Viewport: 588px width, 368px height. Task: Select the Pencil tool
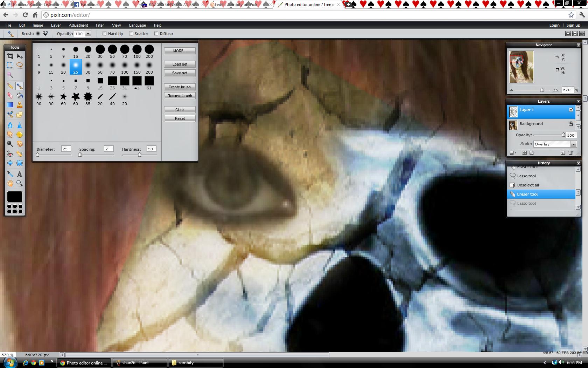[10, 86]
